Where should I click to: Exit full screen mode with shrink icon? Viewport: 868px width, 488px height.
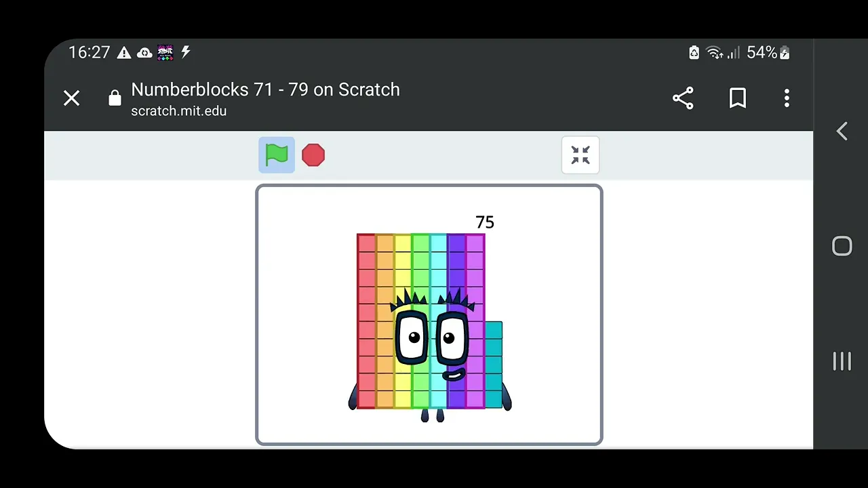coord(580,155)
